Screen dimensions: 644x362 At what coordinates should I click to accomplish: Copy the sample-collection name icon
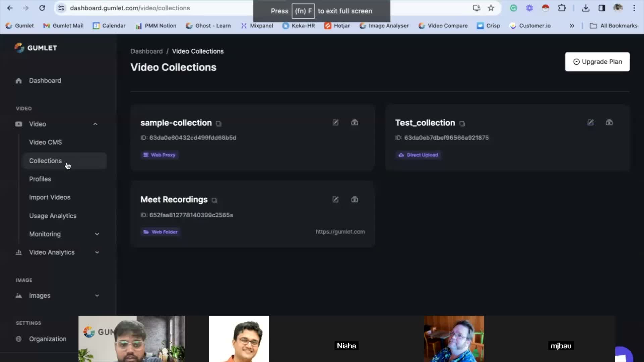coord(219,124)
